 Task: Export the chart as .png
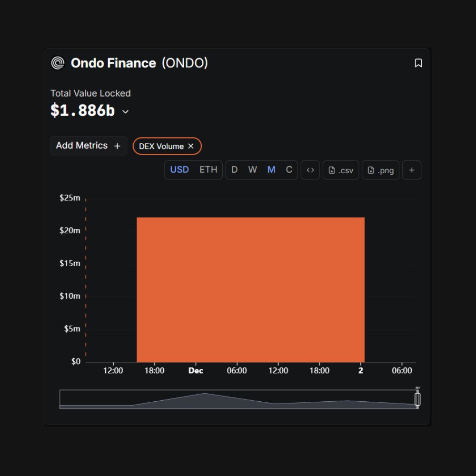pyautogui.click(x=380, y=170)
